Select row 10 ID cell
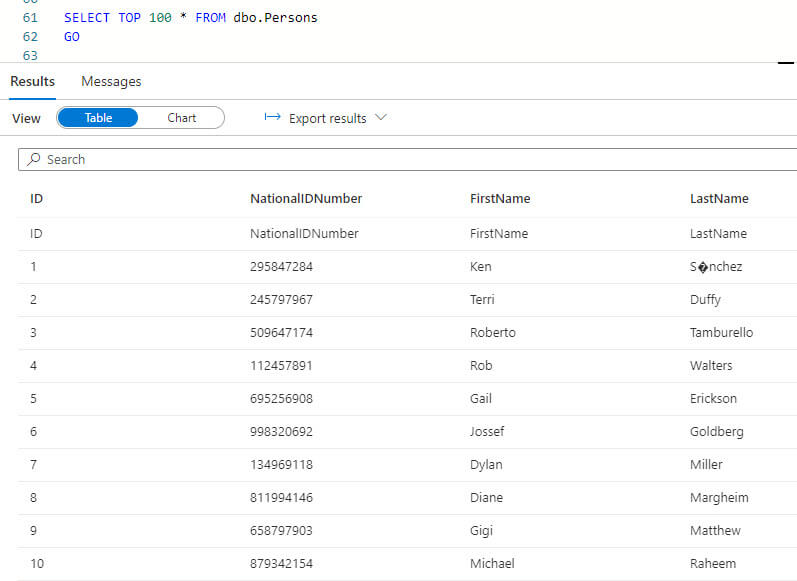 coord(37,564)
